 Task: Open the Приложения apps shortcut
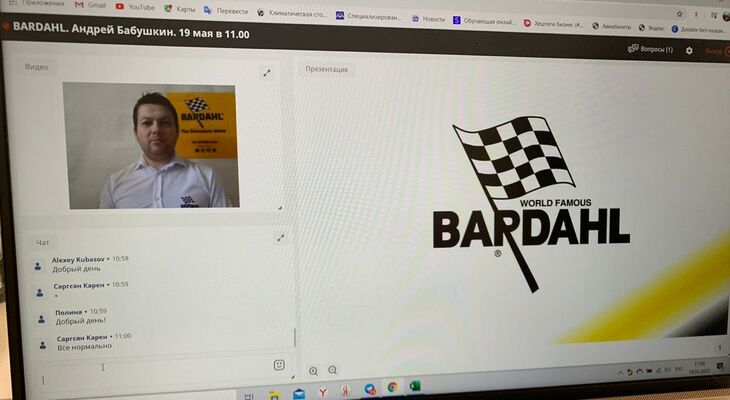(x=37, y=3)
